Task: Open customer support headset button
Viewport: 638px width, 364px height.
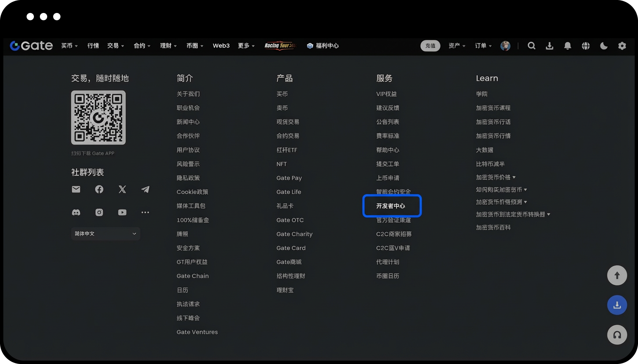Action: 617,335
